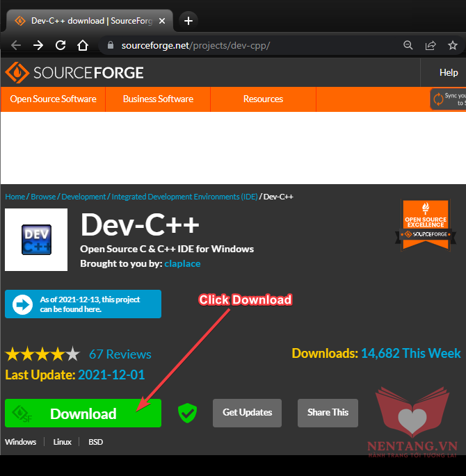This screenshot has width=466, height=476.
Task: Open the Open Source Software menu
Action: coord(53,99)
